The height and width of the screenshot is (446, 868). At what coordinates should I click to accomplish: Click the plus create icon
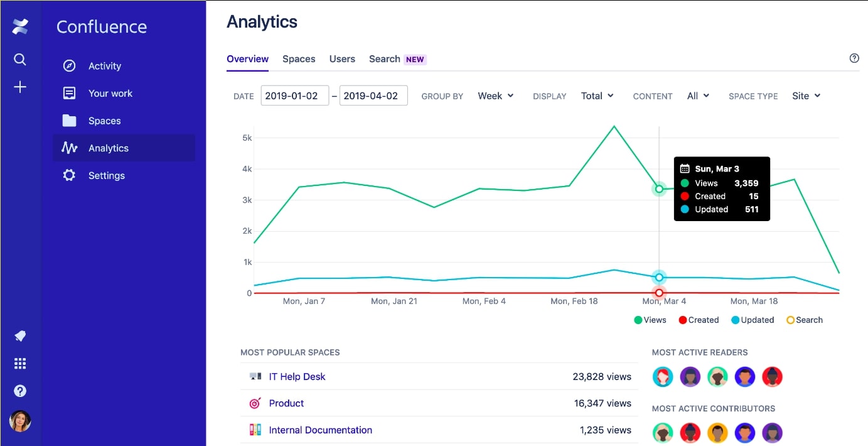(20, 87)
